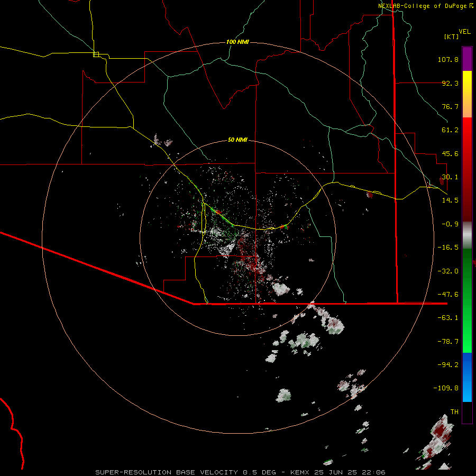476x476 pixels.
Task: Click the small square highway junction marker
Action: (x=96, y=54)
